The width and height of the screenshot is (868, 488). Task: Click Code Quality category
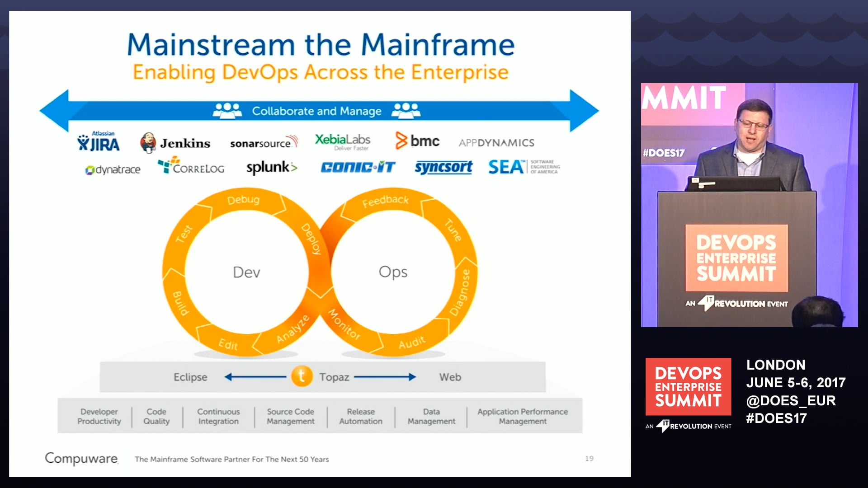click(156, 416)
